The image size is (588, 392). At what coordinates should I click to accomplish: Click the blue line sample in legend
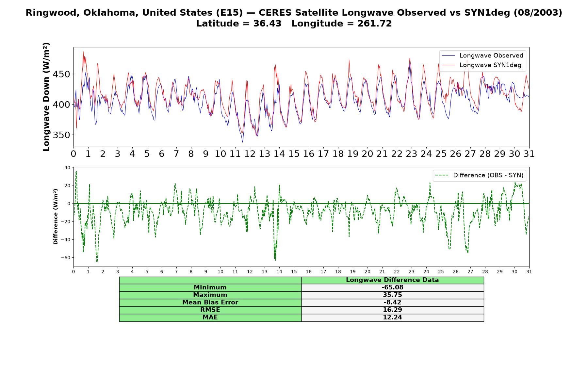click(x=448, y=56)
